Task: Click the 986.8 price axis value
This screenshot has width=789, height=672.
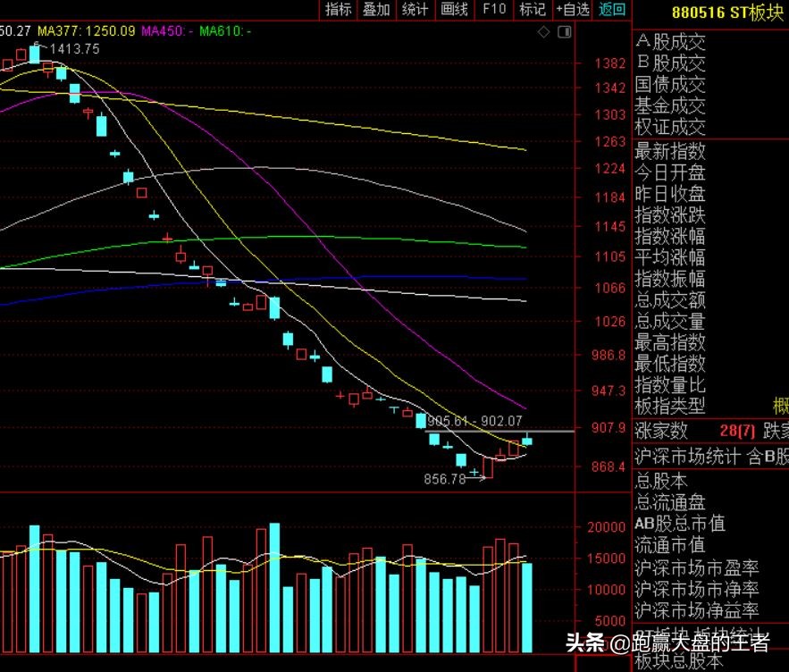Action: pos(609,355)
